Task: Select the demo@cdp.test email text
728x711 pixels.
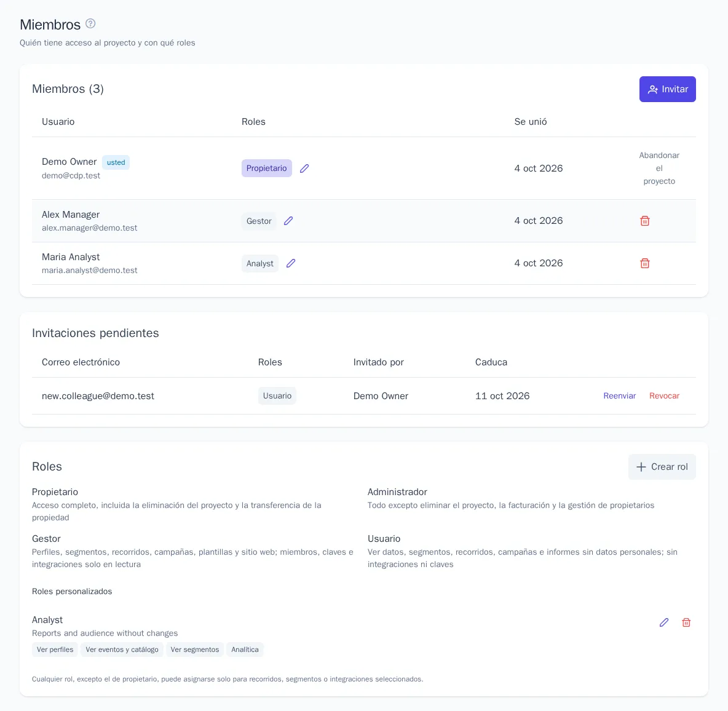Action: [71, 175]
